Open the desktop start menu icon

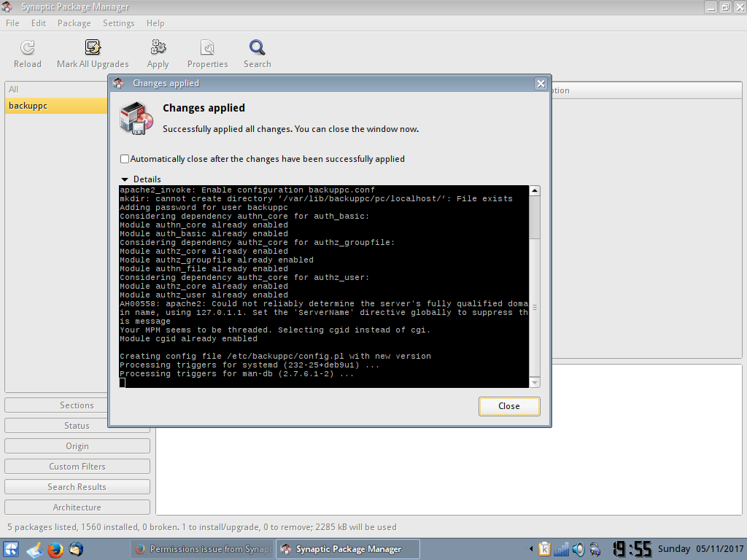click(11, 550)
